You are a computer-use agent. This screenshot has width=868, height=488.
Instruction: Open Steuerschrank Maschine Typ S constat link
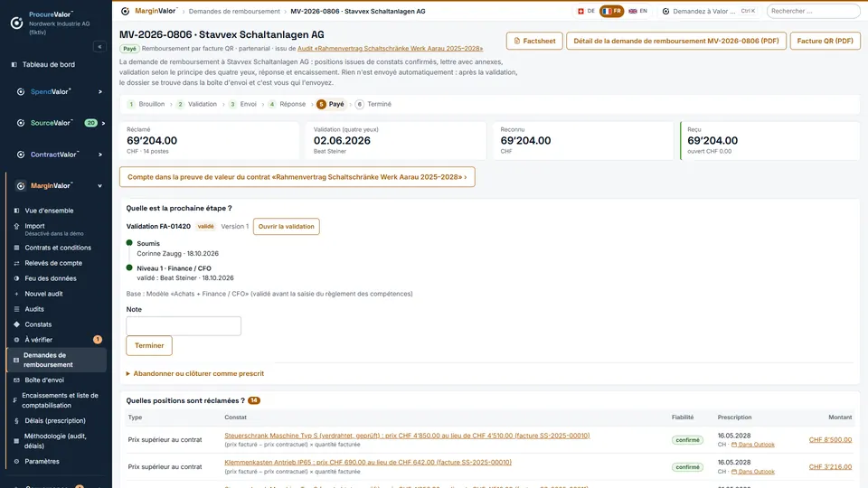coord(407,436)
